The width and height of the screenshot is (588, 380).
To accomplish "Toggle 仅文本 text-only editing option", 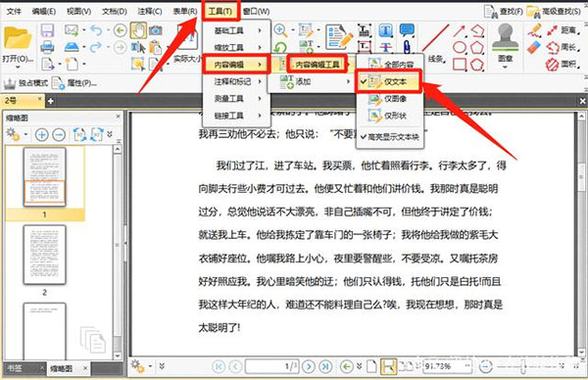I will 388,81.
